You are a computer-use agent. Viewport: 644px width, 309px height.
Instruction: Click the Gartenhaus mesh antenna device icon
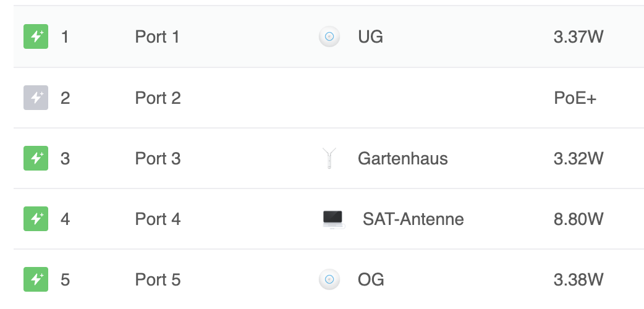tap(329, 159)
